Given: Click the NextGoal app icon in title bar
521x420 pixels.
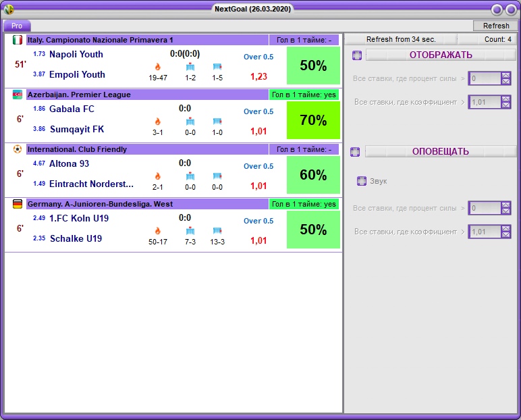Looking at the screenshot, I should 9,9.
